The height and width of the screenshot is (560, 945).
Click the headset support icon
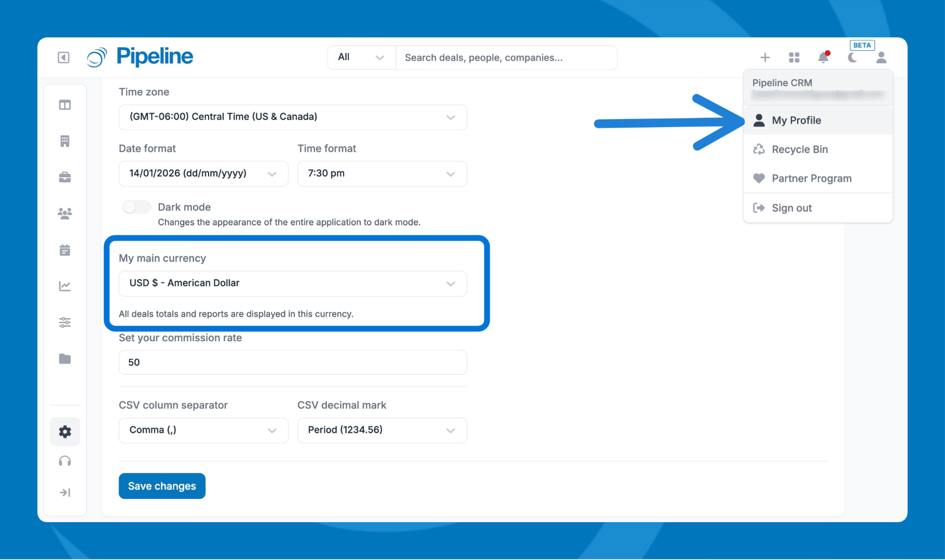coord(65,461)
